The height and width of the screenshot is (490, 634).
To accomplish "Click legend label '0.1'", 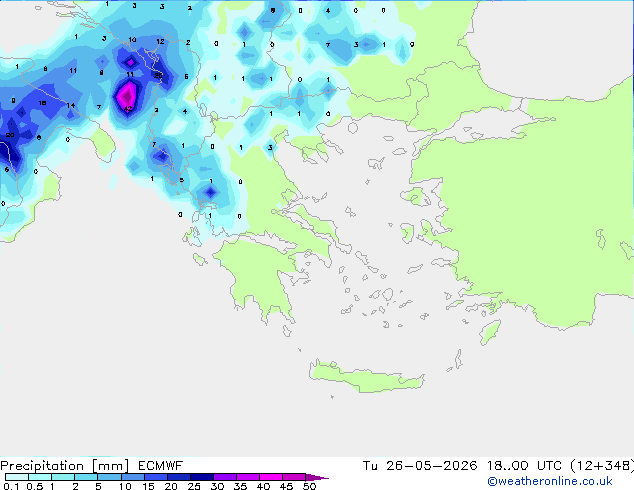I will 11,486.
